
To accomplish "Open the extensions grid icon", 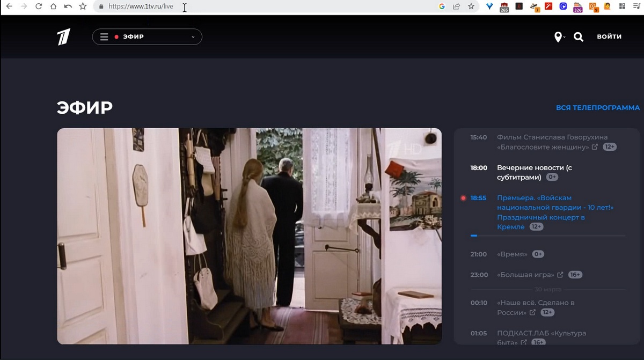I will pos(623,6).
